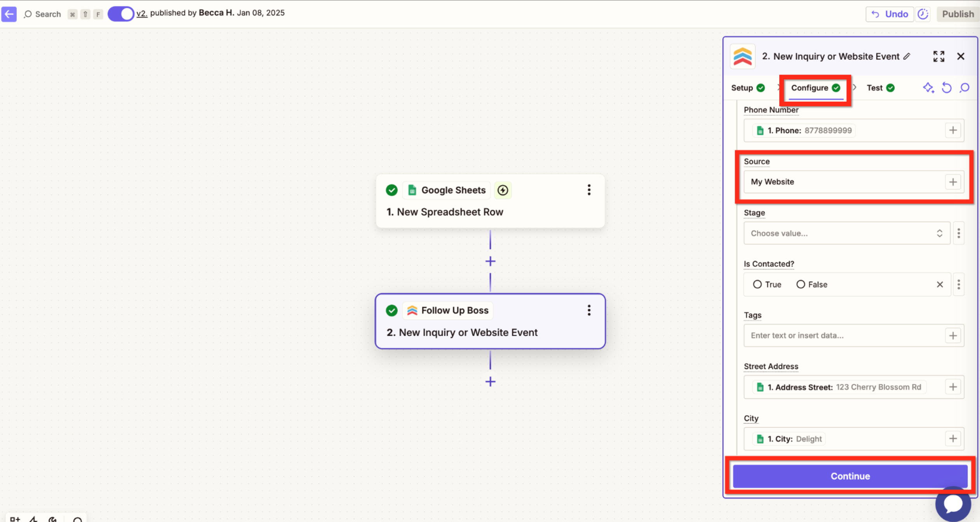Insert data into Phone Number with plus

coord(953,130)
